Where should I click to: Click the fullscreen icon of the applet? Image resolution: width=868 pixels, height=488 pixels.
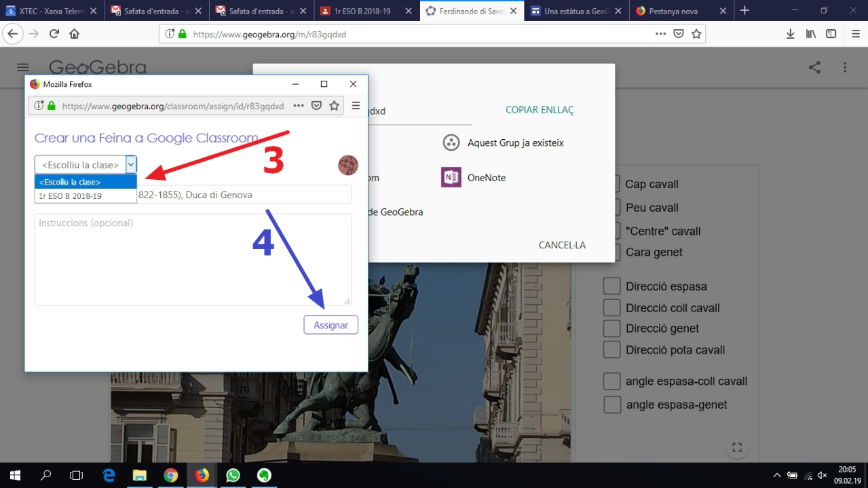(x=737, y=447)
